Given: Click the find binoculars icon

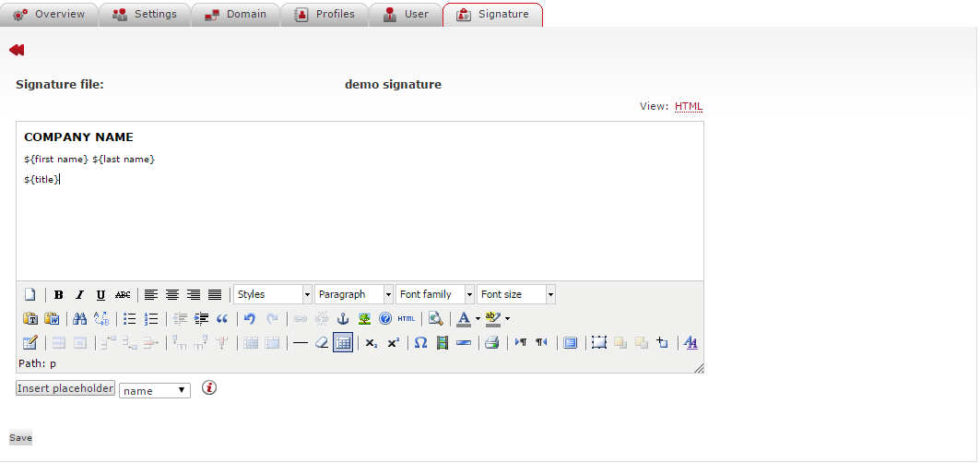Looking at the screenshot, I should 79,319.
